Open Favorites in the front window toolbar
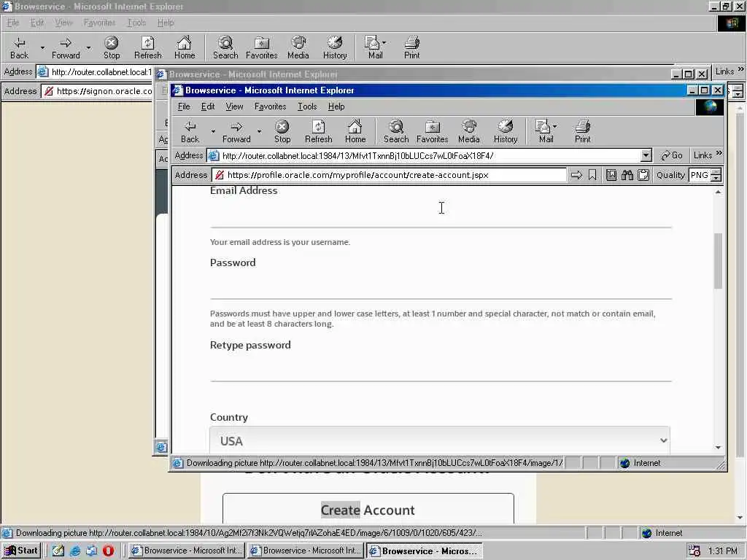The height and width of the screenshot is (560, 747). 432,131
